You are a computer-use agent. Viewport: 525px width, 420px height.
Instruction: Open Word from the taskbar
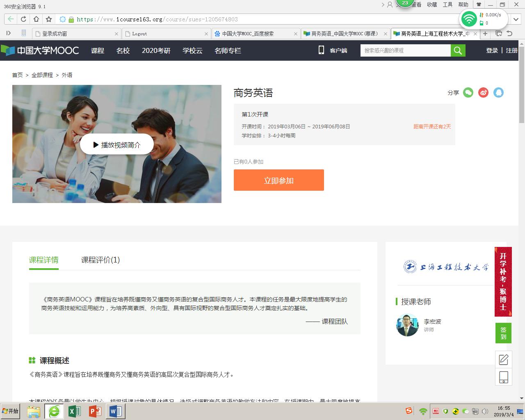tap(116, 411)
